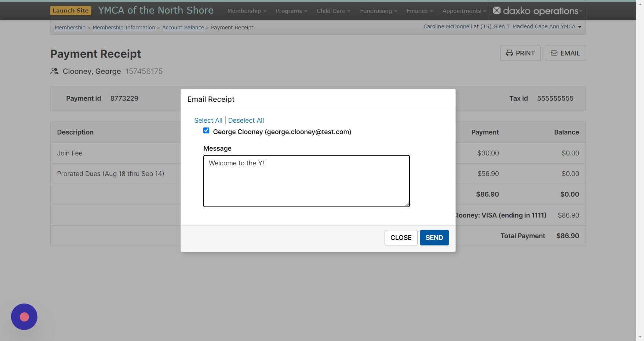Open the Appointments dropdown menu
The width and height of the screenshot is (644, 341).
point(462,11)
